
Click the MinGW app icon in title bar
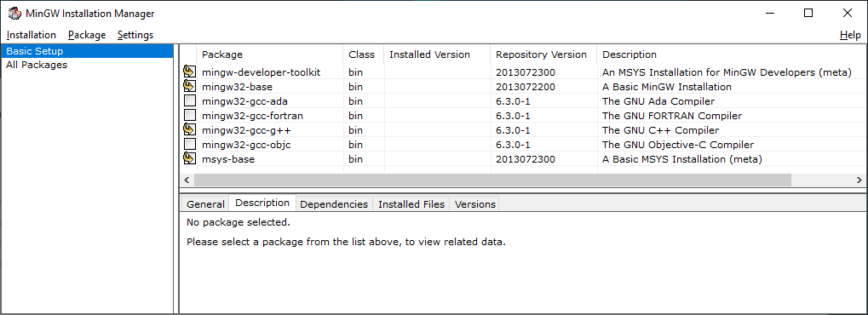click(x=15, y=14)
